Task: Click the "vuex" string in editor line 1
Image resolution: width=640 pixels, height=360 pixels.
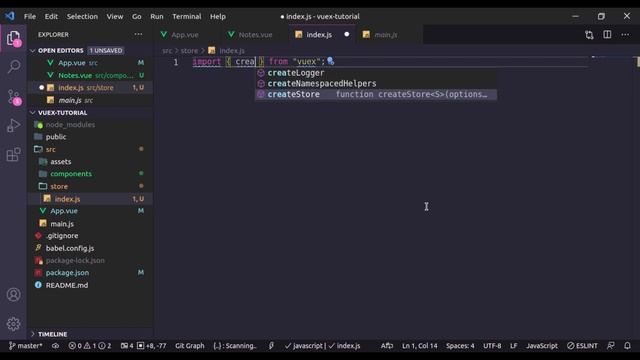Action: click(307, 62)
